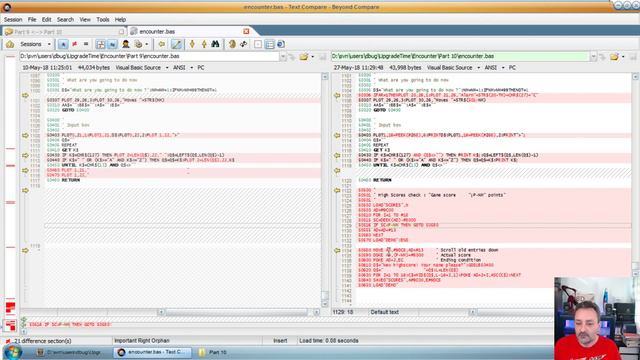Open the Search menu
The height and width of the screenshot is (360, 640).
[65, 20]
